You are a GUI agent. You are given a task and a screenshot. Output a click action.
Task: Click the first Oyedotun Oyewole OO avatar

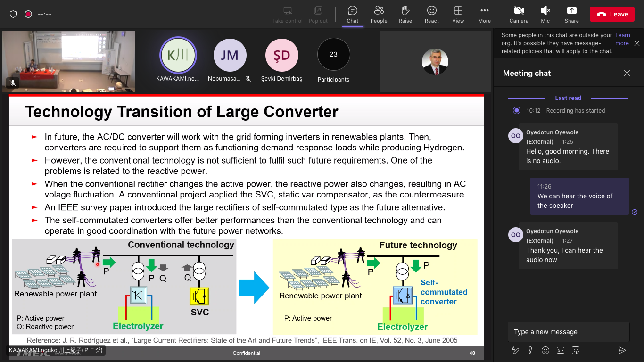(516, 136)
